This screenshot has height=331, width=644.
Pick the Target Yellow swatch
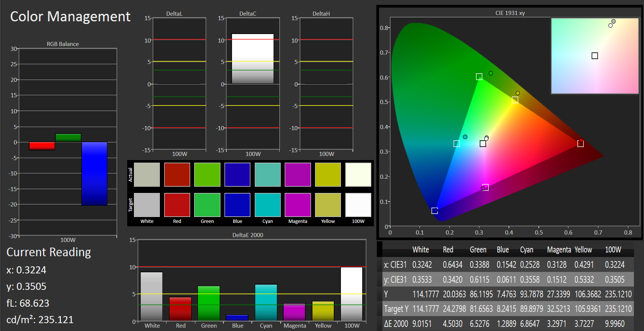point(328,205)
